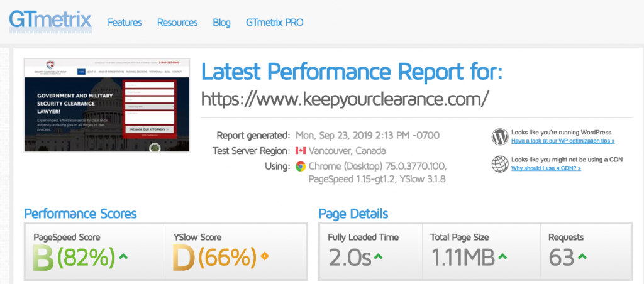Click the '63' requests value
The width and height of the screenshot is (644, 284).
[562, 258]
